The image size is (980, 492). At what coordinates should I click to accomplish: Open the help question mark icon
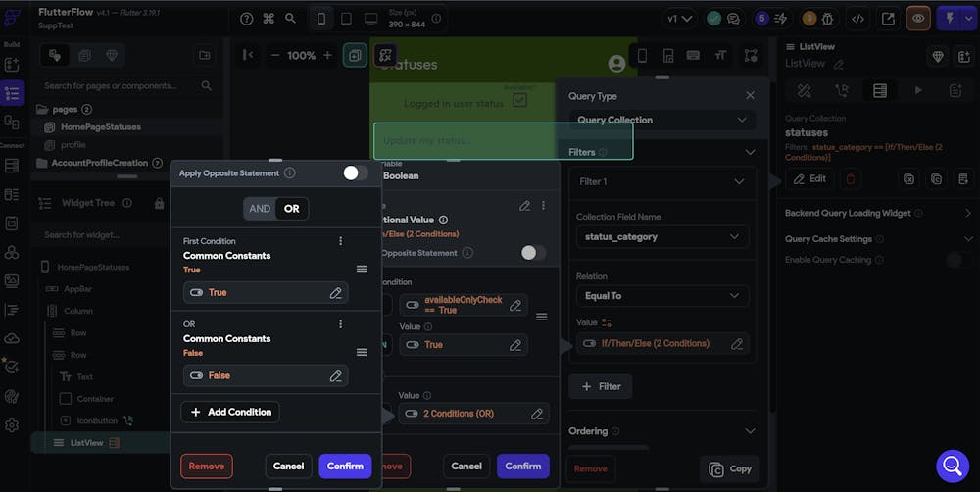247,19
